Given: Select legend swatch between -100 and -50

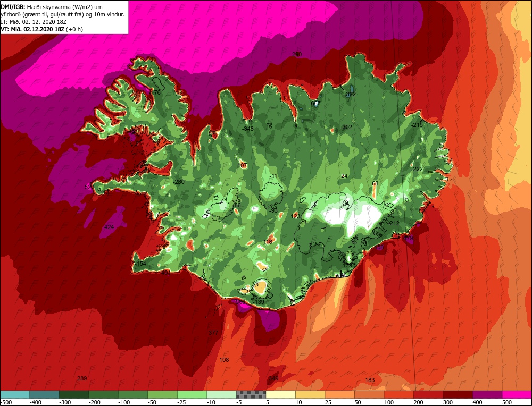Looking at the screenshot, I should tap(133, 394).
